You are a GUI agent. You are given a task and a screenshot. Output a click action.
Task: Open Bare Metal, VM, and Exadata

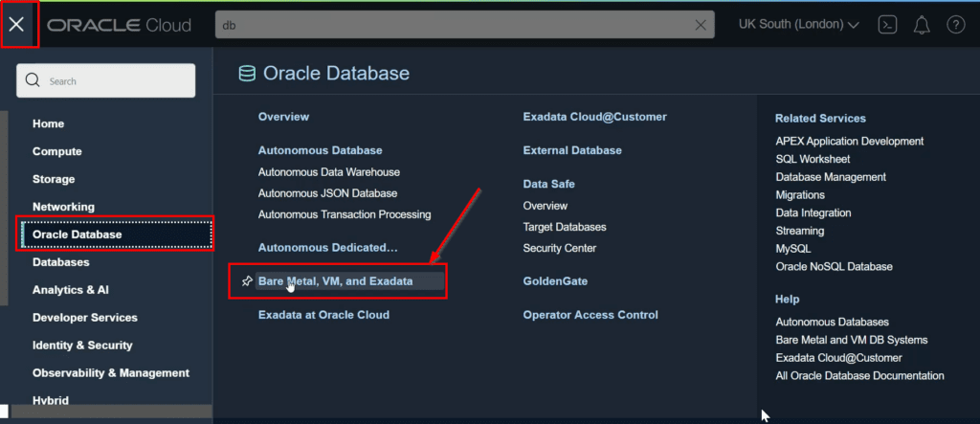[336, 281]
